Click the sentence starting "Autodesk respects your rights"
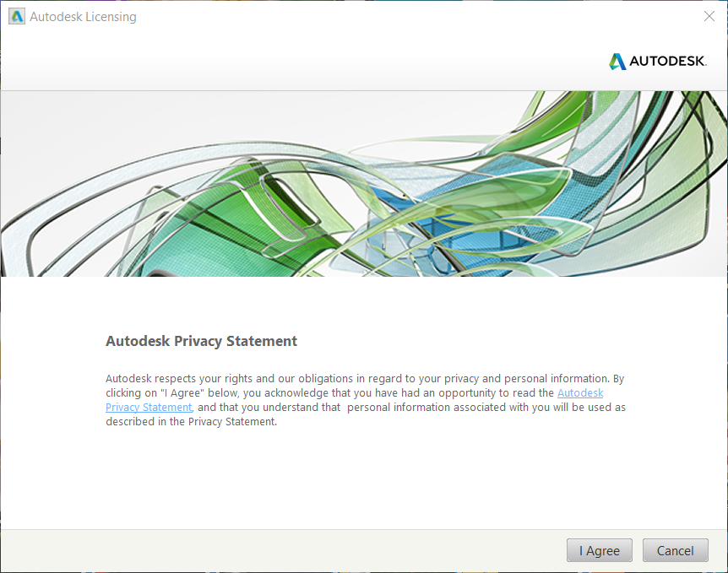This screenshot has height=573, width=728. pos(357,379)
